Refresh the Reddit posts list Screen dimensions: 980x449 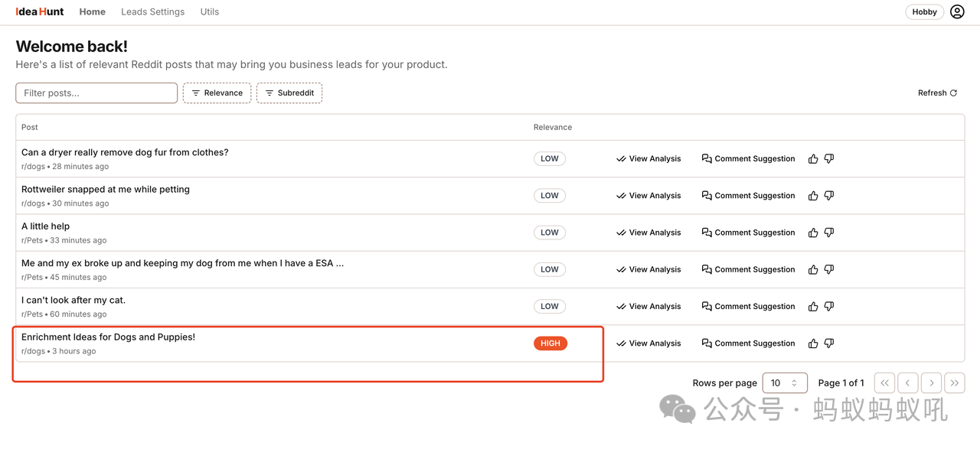tap(937, 93)
